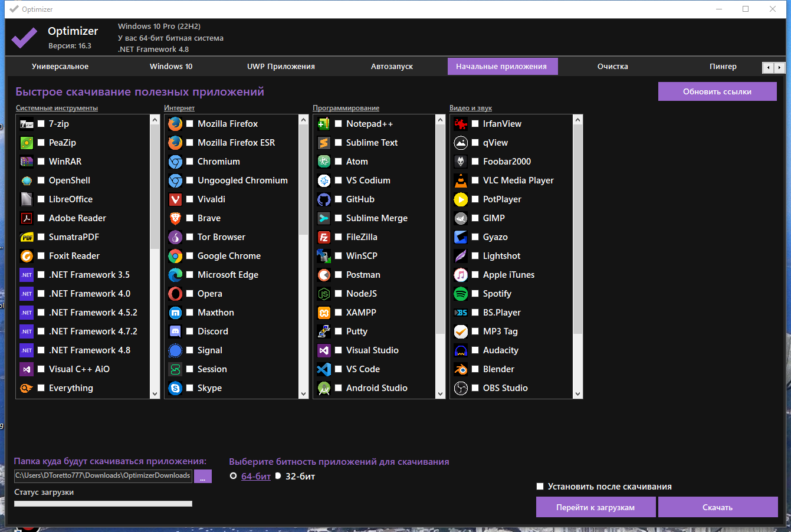Open the Windows 10 tab
The height and width of the screenshot is (532, 791).
[x=171, y=67]
